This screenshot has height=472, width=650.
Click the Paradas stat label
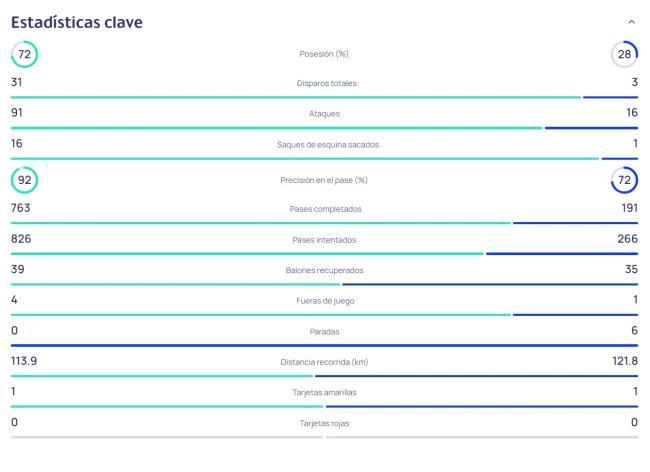point(324,332)
